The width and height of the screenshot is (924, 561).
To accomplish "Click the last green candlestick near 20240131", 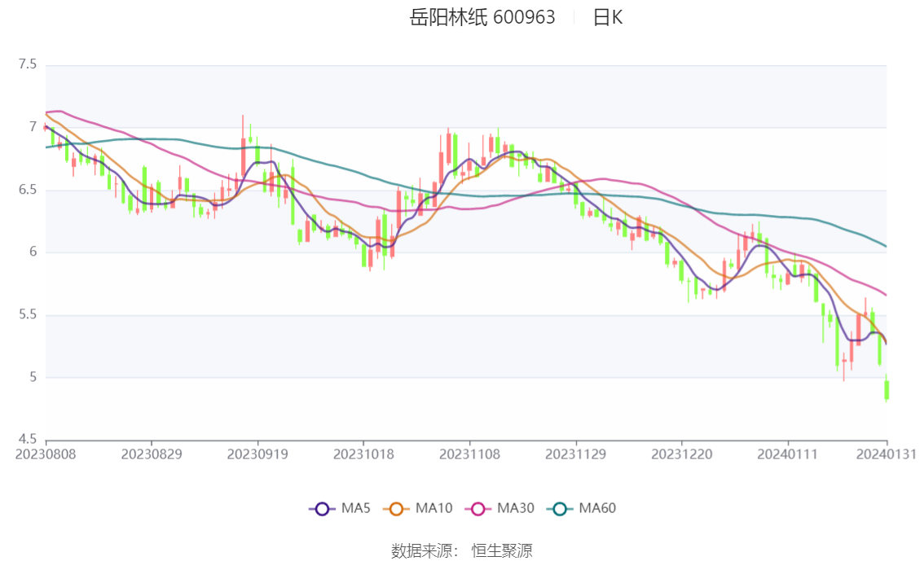I will [x=887, y=389].
